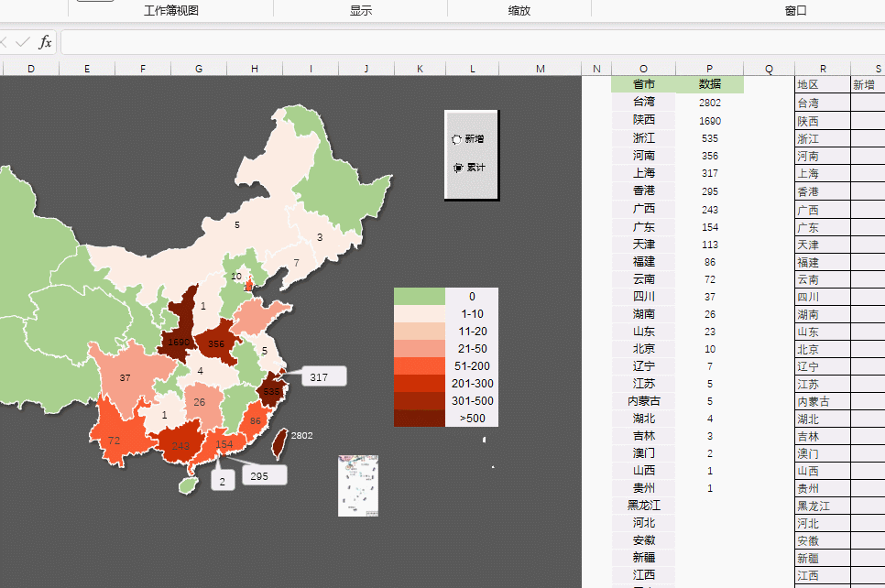Click the 1690 data label on the map

(179, 342)
